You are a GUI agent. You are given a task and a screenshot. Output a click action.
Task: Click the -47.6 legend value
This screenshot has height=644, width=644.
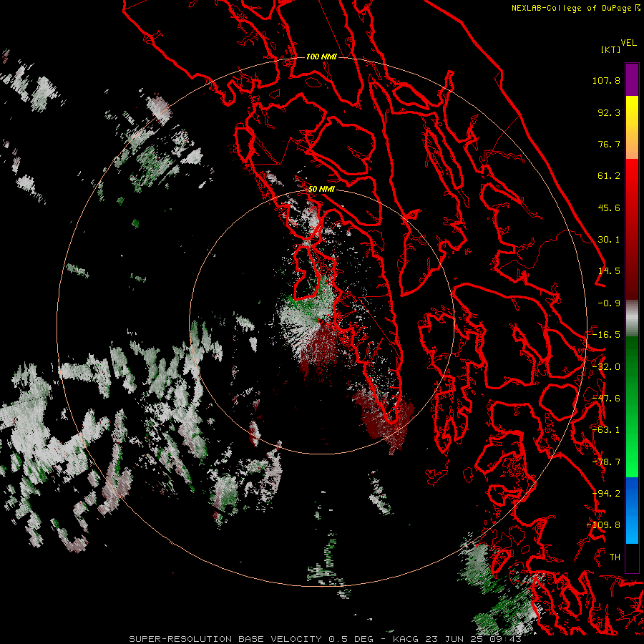coord(606,399)
